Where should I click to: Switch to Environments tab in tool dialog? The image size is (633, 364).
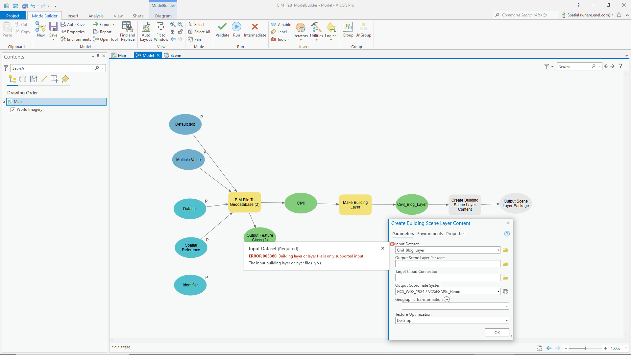pyautogui.click(x=430, y=234)
